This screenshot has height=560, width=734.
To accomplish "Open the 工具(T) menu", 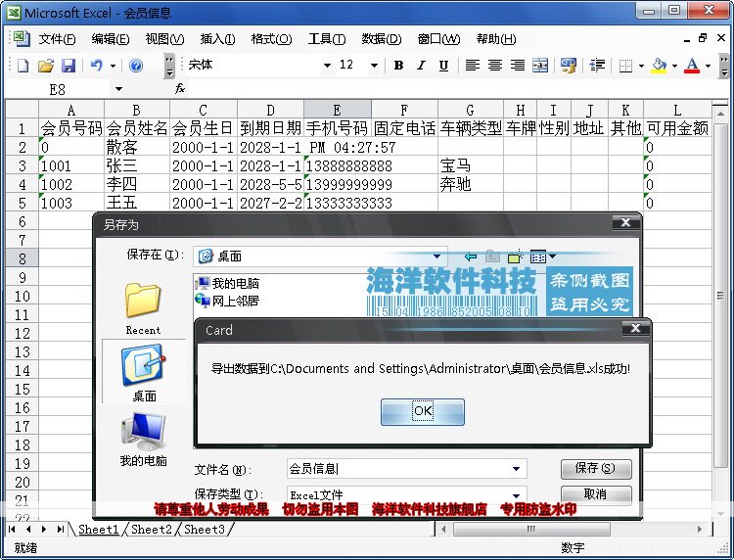I will 327,39.
